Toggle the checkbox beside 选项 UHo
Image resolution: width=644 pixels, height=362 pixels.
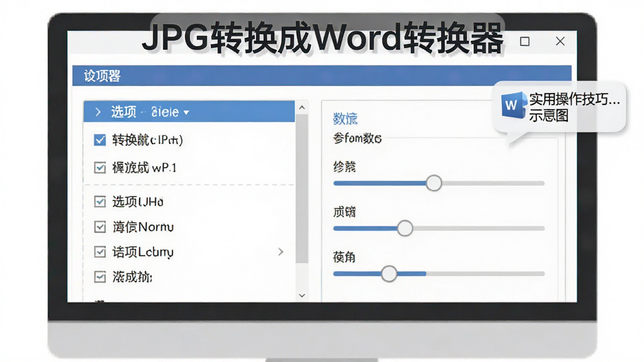[100, 202]
